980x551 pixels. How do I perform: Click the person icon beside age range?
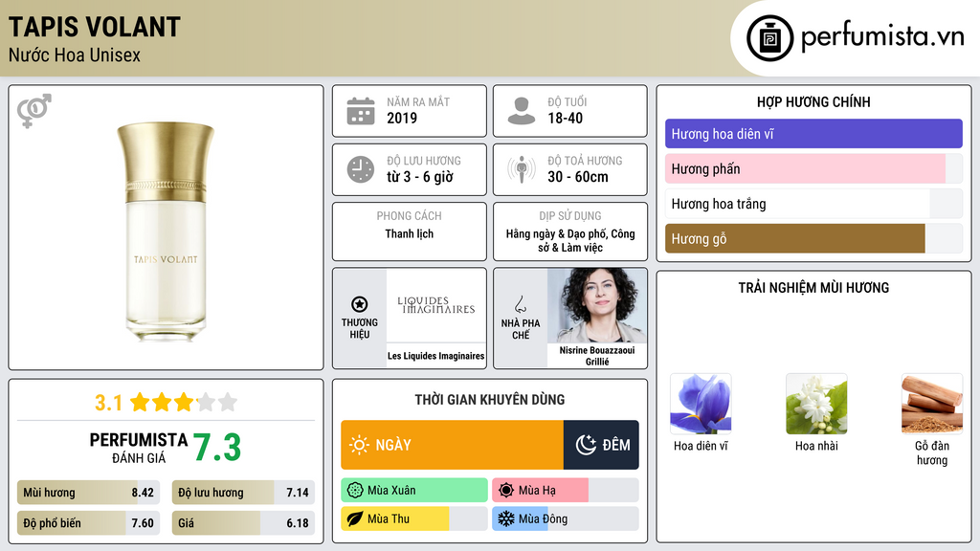(522, 111)
